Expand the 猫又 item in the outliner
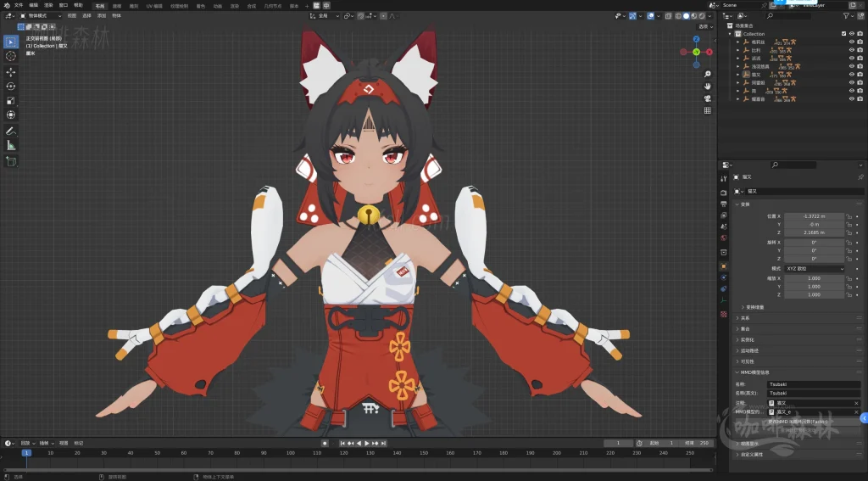Viewport: 868px width, 481px height. coord(738,75)
